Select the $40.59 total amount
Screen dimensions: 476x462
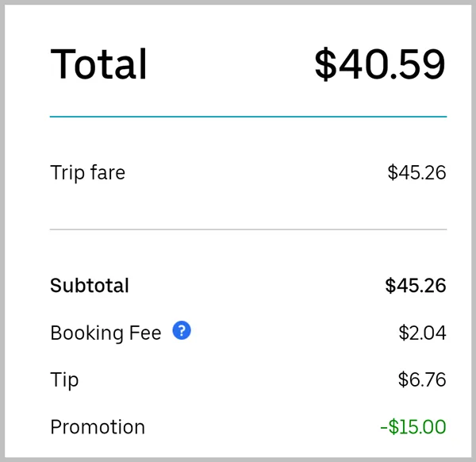point(380,64)
